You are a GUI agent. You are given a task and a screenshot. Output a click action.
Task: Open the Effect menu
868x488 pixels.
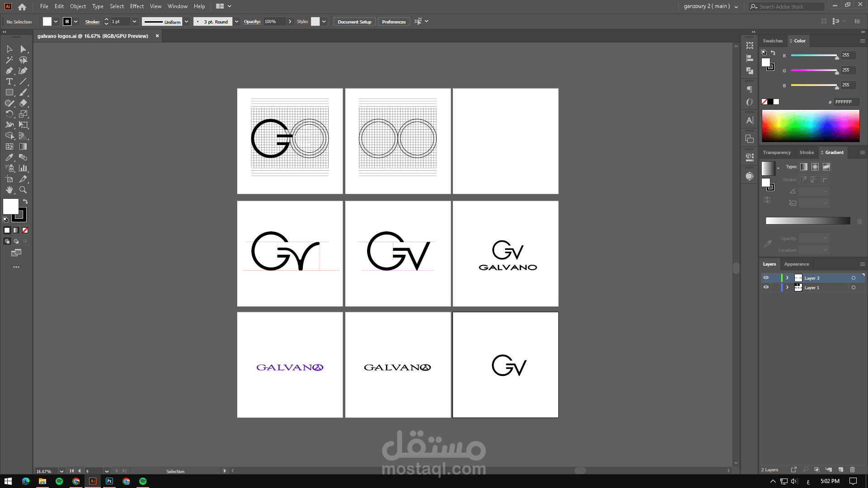[x=137, y=6]
